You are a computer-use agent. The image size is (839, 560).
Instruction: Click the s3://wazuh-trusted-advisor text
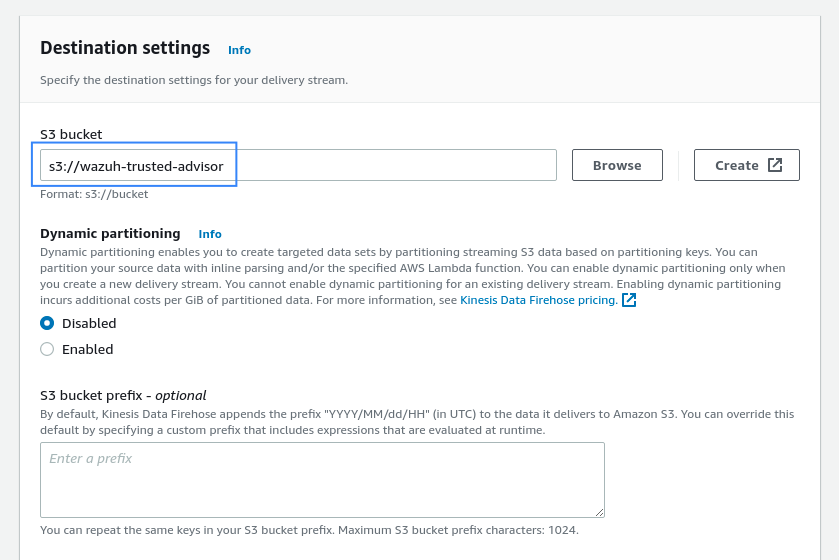point(136,166)
